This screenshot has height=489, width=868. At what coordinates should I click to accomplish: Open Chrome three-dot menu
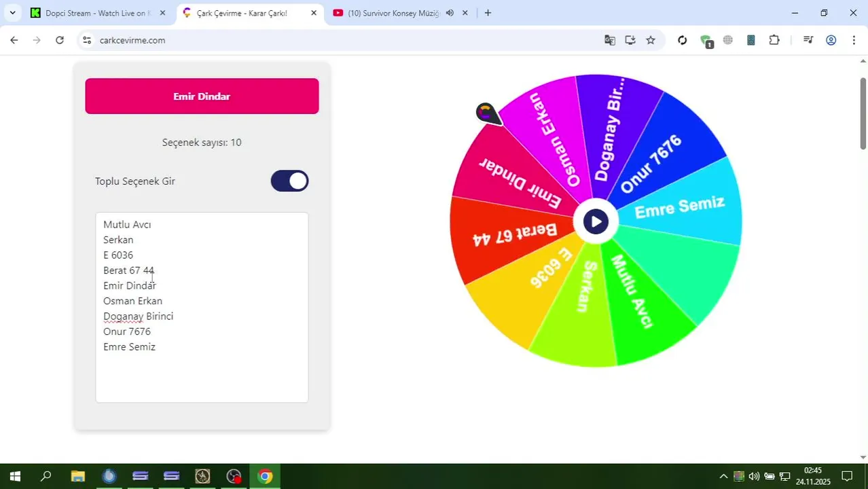point(854,40)
